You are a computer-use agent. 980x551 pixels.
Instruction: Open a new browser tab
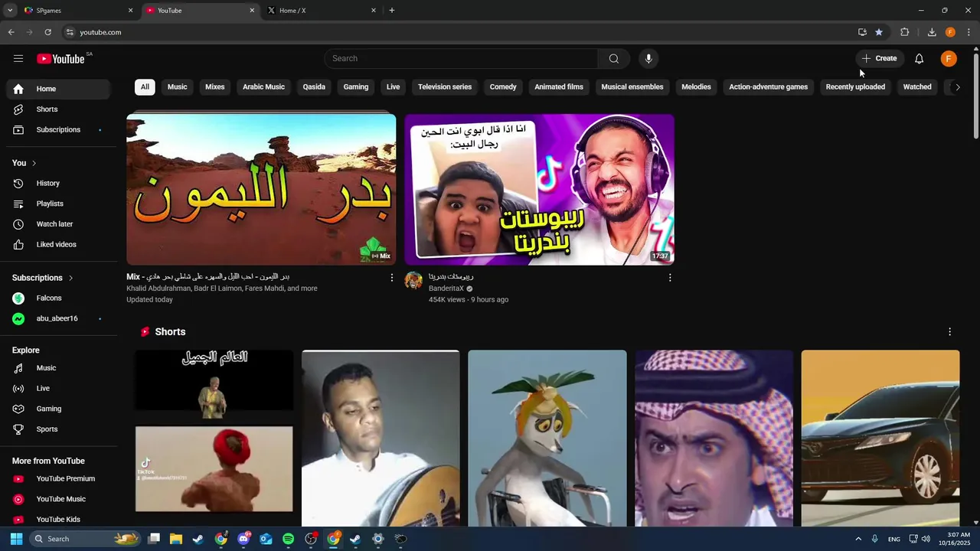click(x=392, y=11)
